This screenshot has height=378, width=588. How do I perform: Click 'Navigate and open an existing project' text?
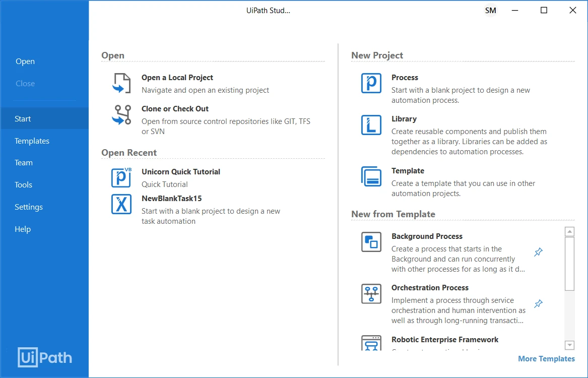[205, 90]
